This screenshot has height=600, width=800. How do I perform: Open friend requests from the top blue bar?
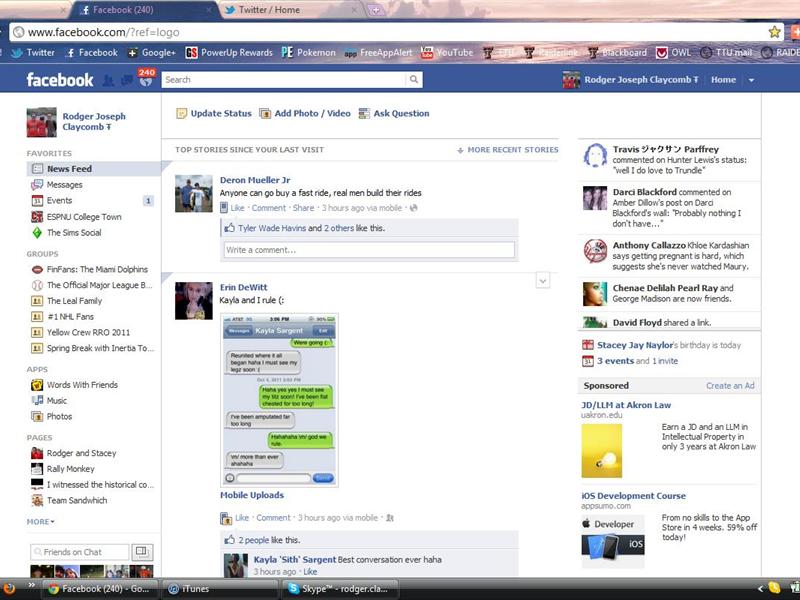(107, 80)
